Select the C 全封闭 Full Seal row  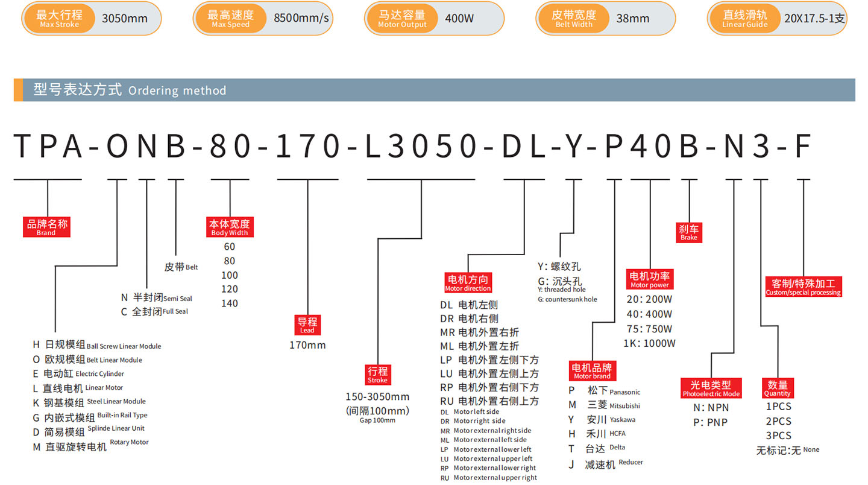tap(155, 311)
